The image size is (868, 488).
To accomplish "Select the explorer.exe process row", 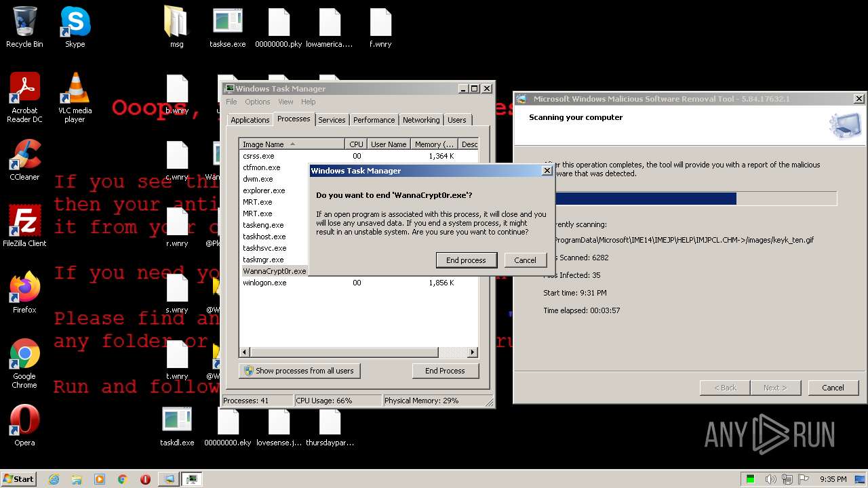I will (x=274, y=190).
